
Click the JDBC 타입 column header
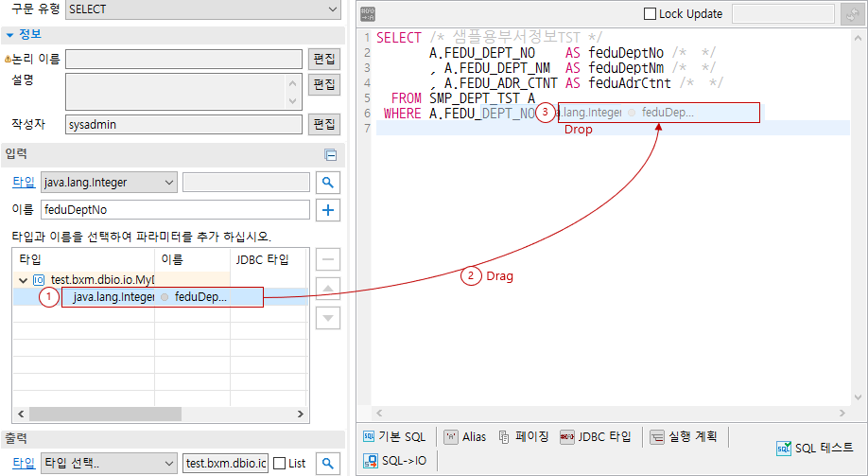(x=269, y=259)
